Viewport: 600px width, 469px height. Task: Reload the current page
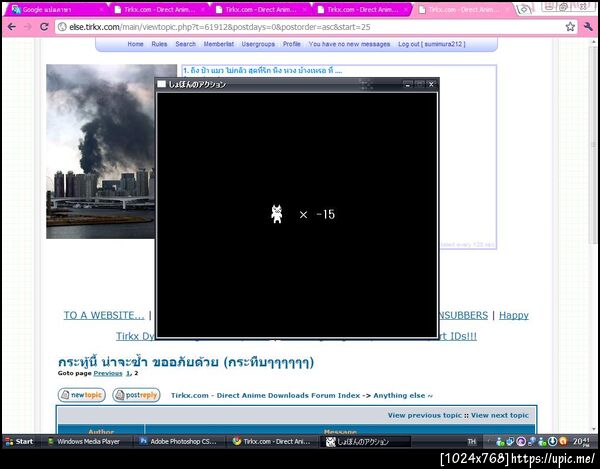(44, 27)
